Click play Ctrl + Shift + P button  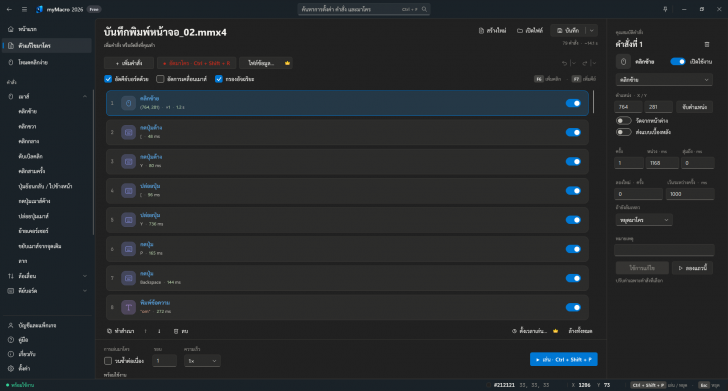pos(564,359)
